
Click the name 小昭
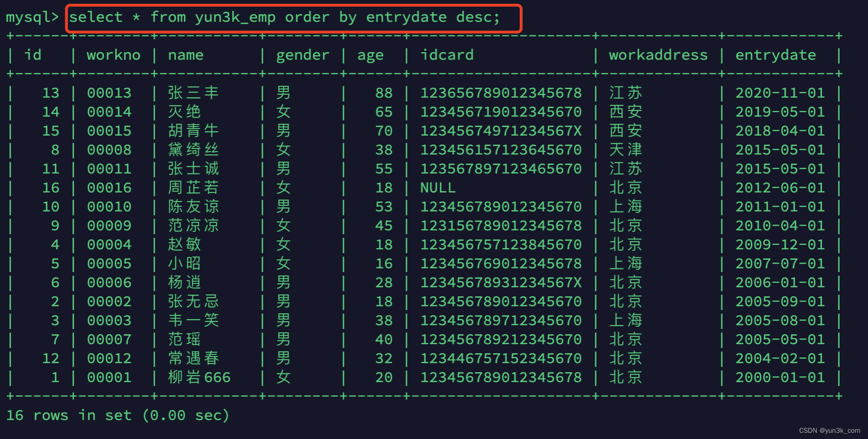coord(184,264)
